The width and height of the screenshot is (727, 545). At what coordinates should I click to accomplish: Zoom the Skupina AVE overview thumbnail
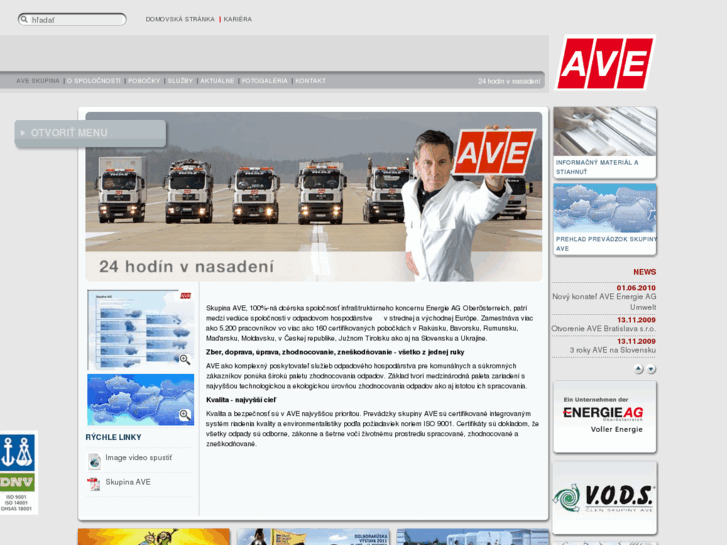tap(140, 330)
